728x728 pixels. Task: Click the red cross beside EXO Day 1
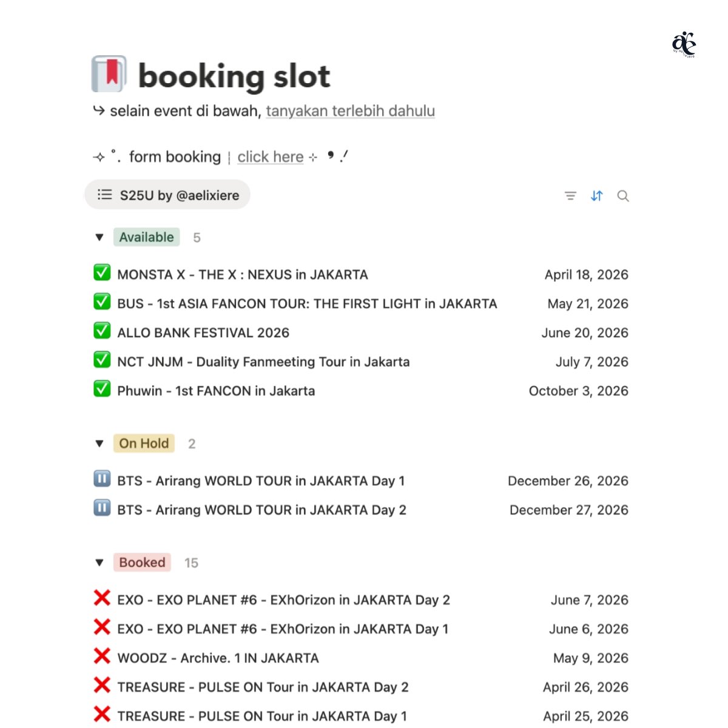click(102, 627)
